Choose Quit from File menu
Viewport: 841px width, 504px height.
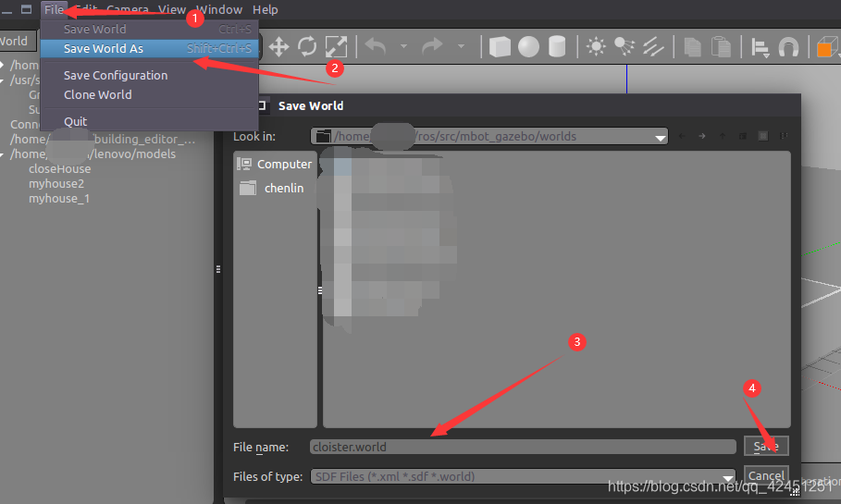tap(150, 122)
